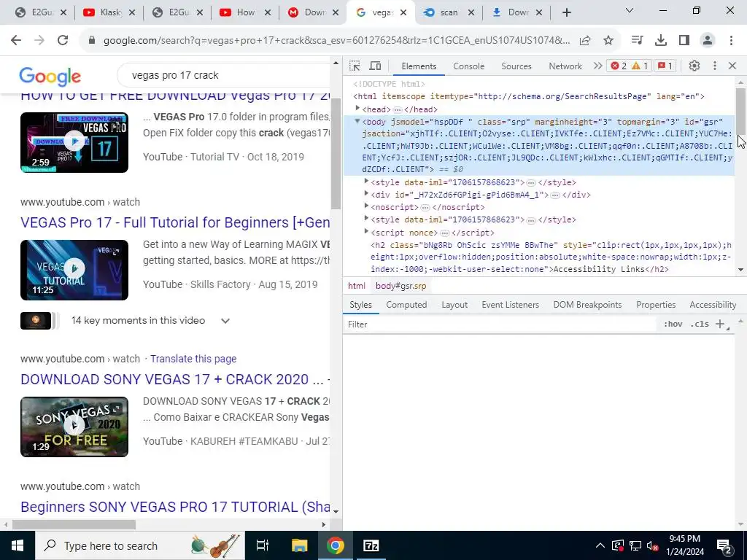
Task: Click the Google logo
Action: [x=50, y=76]
